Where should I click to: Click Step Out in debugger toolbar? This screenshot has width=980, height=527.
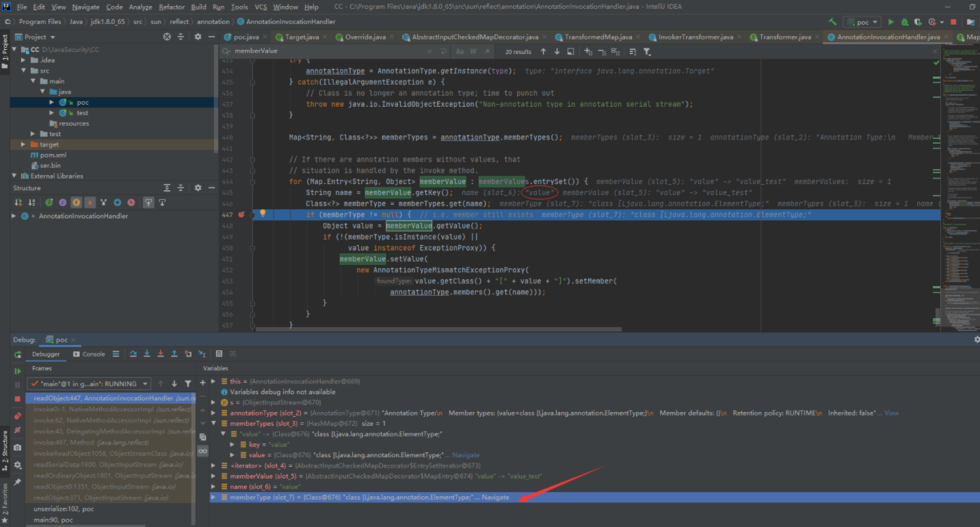[174, 354]
